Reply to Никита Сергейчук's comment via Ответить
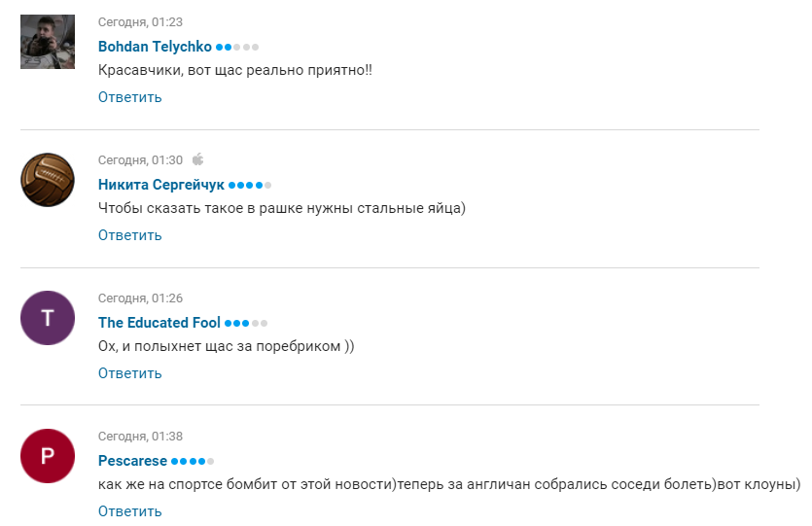 (130, 235)
